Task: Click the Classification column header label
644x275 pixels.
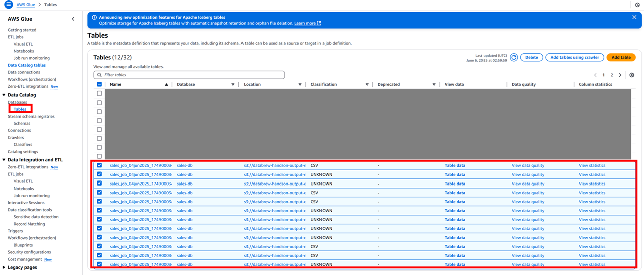Action: [324, 84]
